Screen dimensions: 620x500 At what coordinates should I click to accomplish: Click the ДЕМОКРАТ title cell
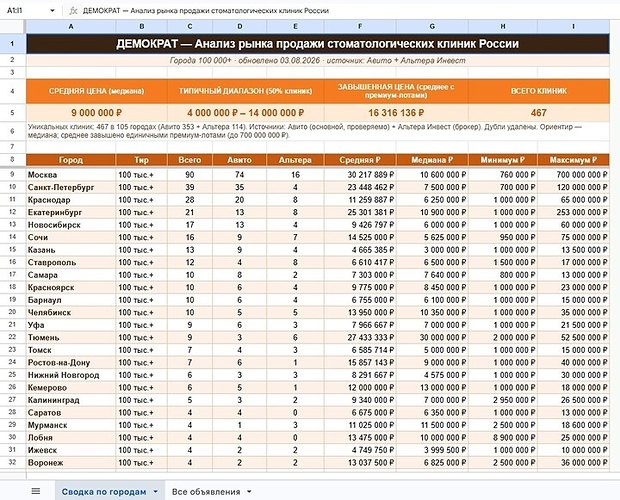(318, 43)
